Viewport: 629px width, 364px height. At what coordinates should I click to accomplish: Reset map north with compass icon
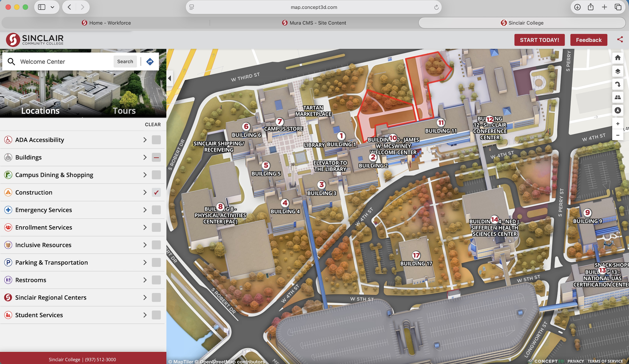point(618,110)
